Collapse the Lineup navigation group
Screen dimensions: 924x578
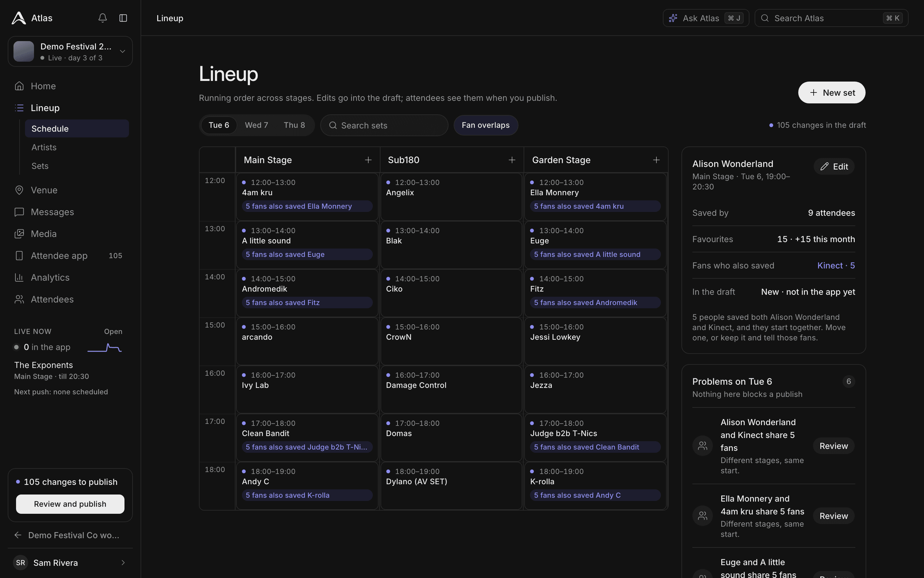pos(70,108)
